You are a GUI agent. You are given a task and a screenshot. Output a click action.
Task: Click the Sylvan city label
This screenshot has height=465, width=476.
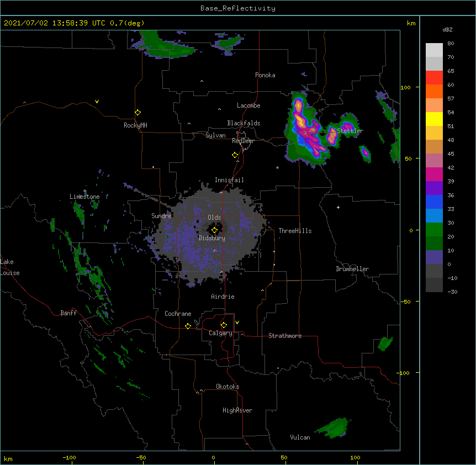tap(215, 135)
